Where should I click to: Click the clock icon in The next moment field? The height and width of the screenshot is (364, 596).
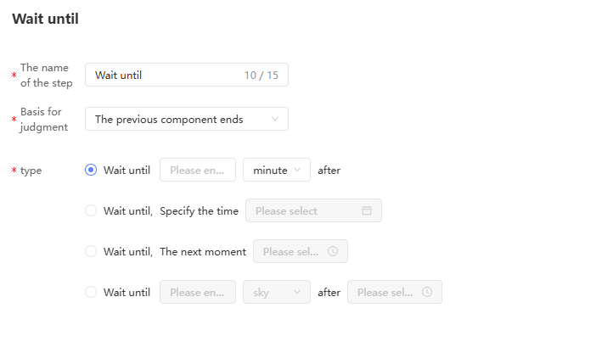[x=333, y=251]
